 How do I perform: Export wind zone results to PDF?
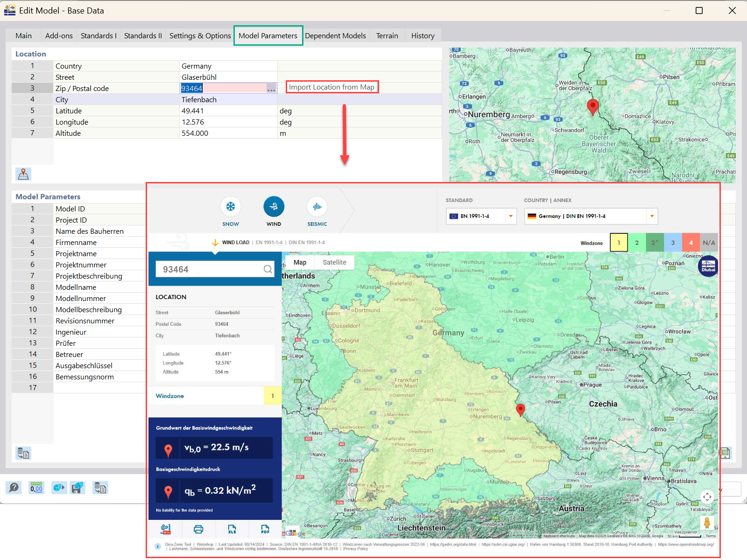pyautogui.click(x=265, y=529)
